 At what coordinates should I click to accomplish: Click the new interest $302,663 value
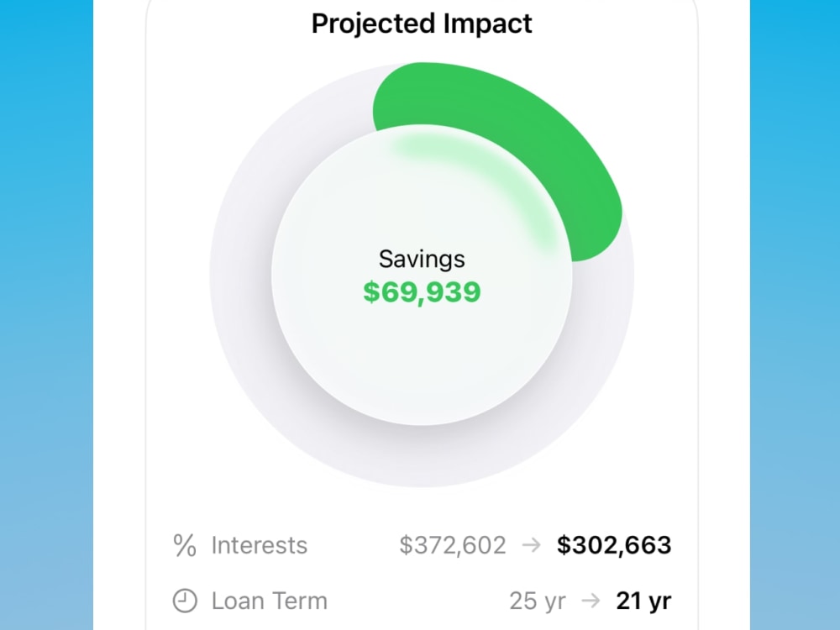[614, 545]
